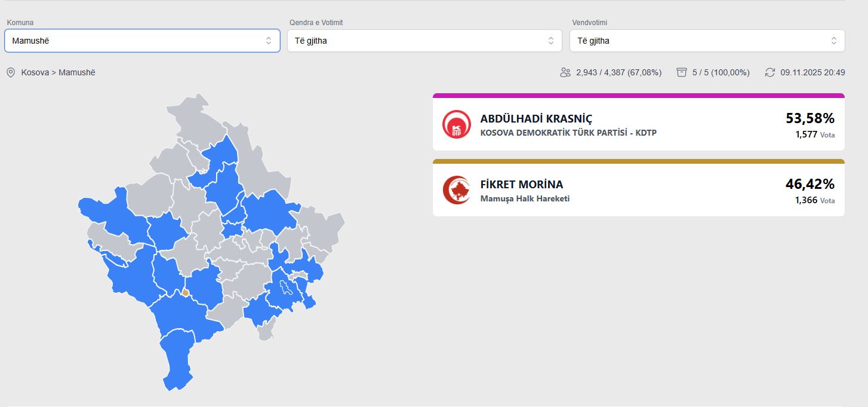Image resolution: width=868 pixels, height=407 pixels.
Task: Click the refresh timestamp icon
Action: point(769,72)
